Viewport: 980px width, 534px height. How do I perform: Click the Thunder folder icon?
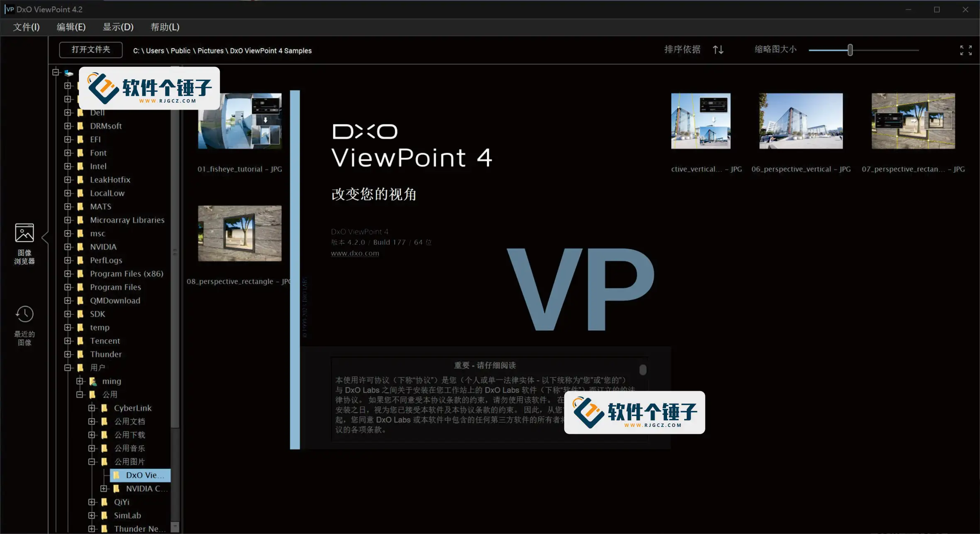(80, 354)
